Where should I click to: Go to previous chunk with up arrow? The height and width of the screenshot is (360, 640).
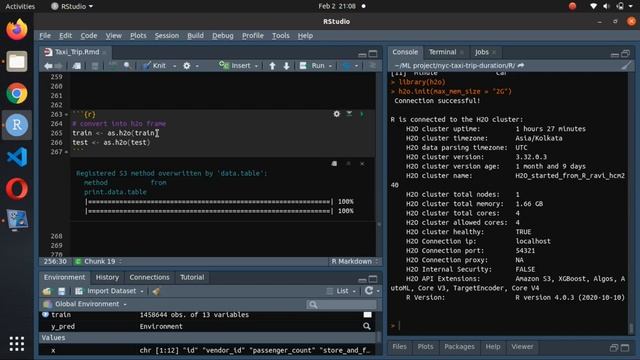[272, 66]
